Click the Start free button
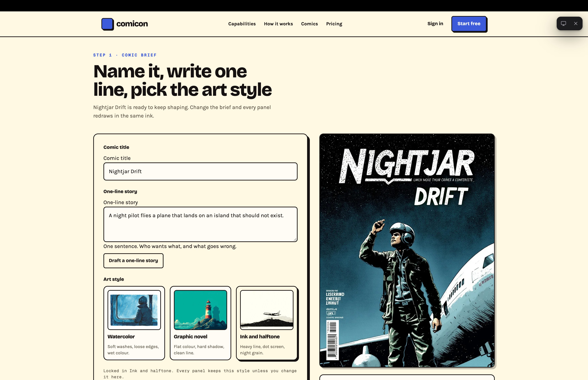The image size is (588, 380). point(469,24)
